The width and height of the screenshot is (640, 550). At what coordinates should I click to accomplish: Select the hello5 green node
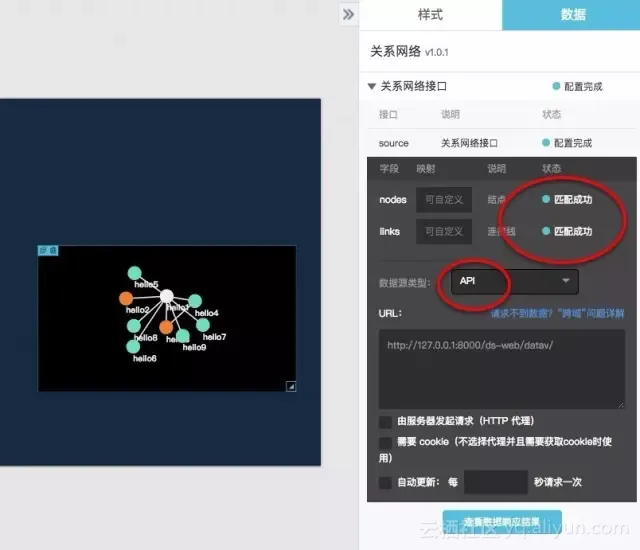[134, 273]
